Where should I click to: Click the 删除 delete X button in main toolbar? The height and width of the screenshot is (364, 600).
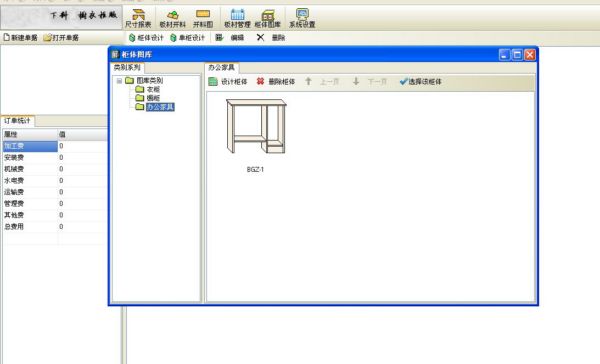271,38
